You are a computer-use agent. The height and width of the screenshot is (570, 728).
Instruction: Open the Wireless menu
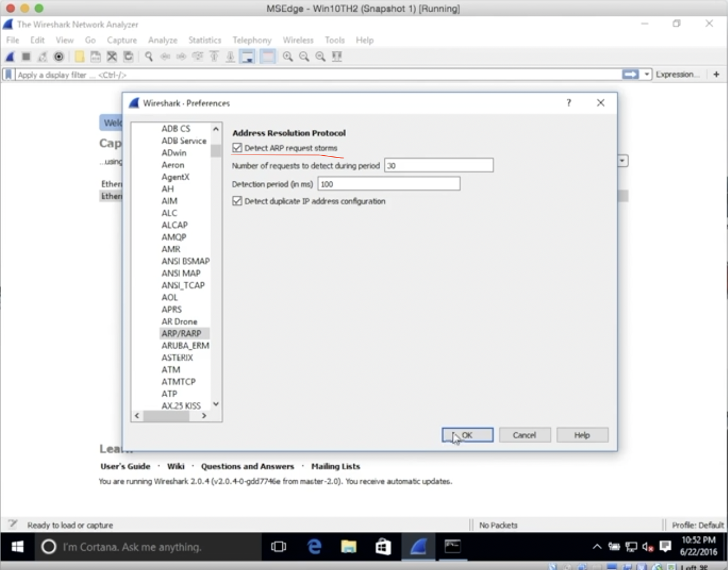coord(299,40)
